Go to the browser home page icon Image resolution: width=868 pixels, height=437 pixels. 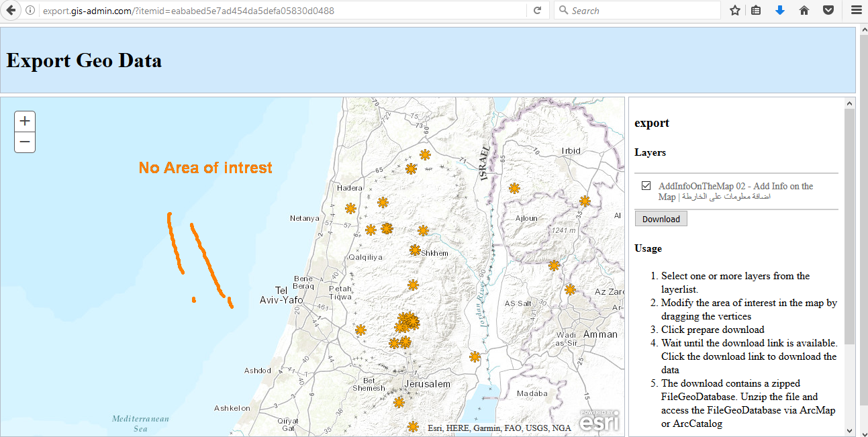(804, 11)
